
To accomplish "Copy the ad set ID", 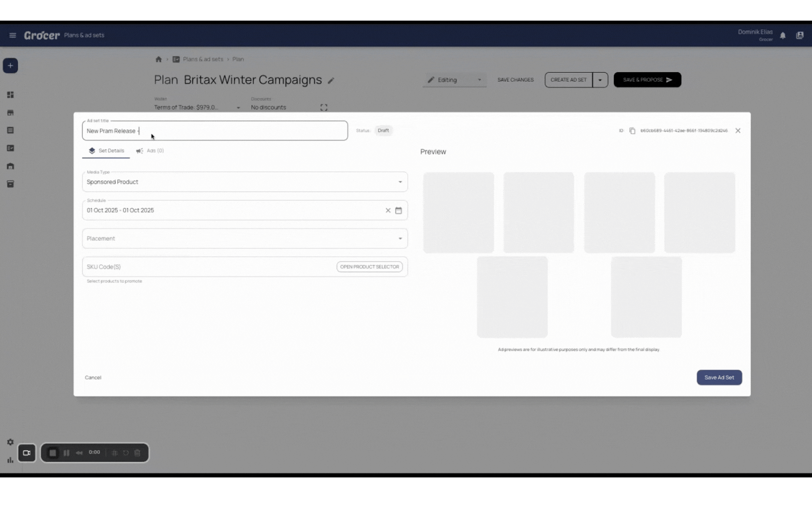I will [x=632, y=131].
